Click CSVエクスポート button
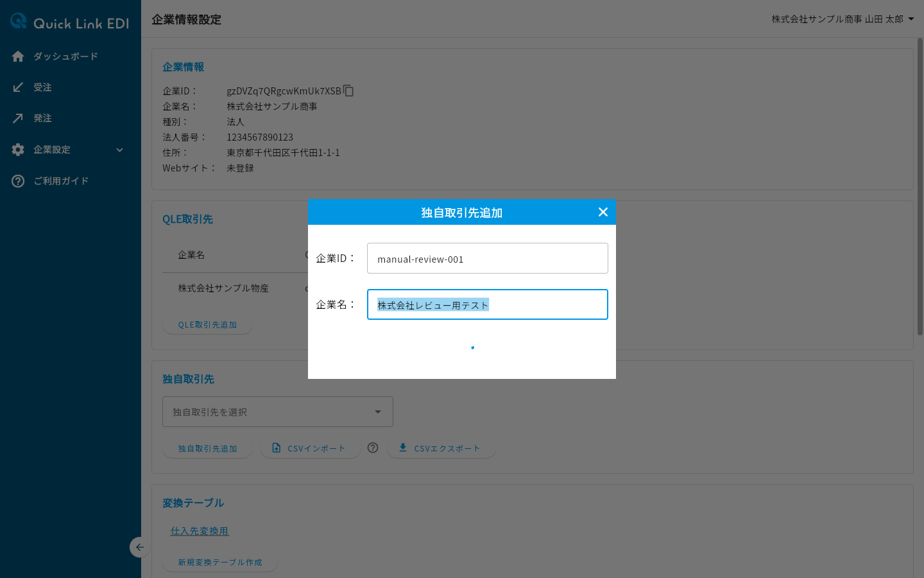The width and height of the screenshot is (924, 578). [441, 449]
